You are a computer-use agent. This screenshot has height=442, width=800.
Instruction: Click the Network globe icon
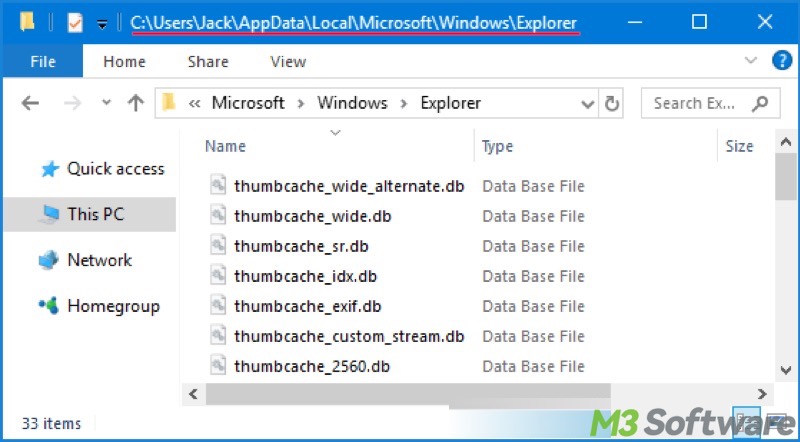[49, 260]
